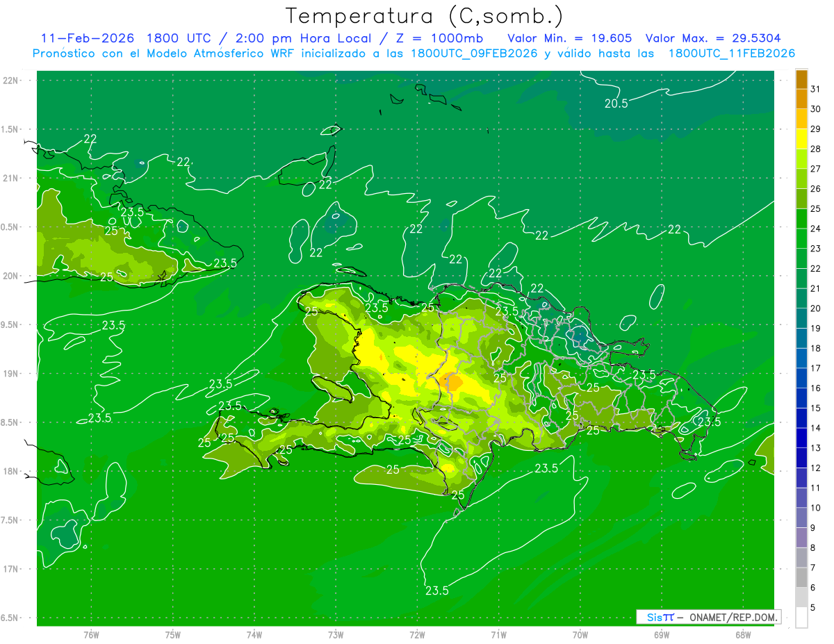Click the '20N' latitude axis label

(x=12, y=276)
